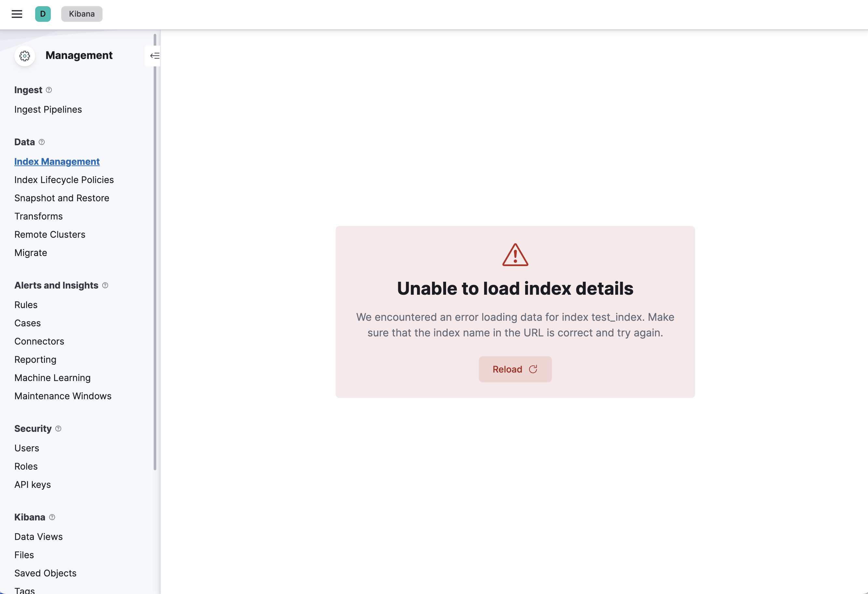The image size is (868, 594).
Task: Select Saved Objects under Kibana
Action: tap(45, 573)
